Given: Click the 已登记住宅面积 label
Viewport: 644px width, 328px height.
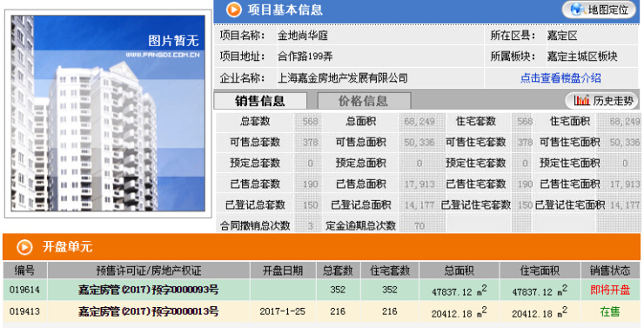Looking at the screenshot, I should click(x=570, y=204).
